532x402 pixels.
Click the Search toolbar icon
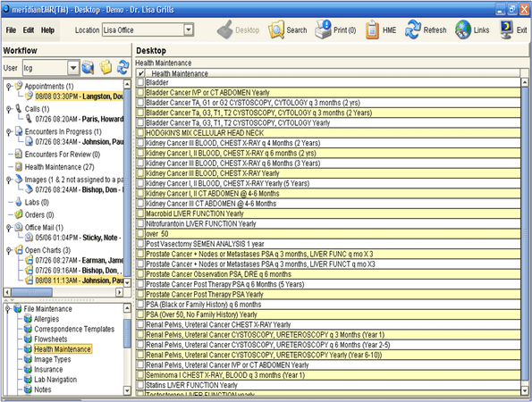coord(276,29)
